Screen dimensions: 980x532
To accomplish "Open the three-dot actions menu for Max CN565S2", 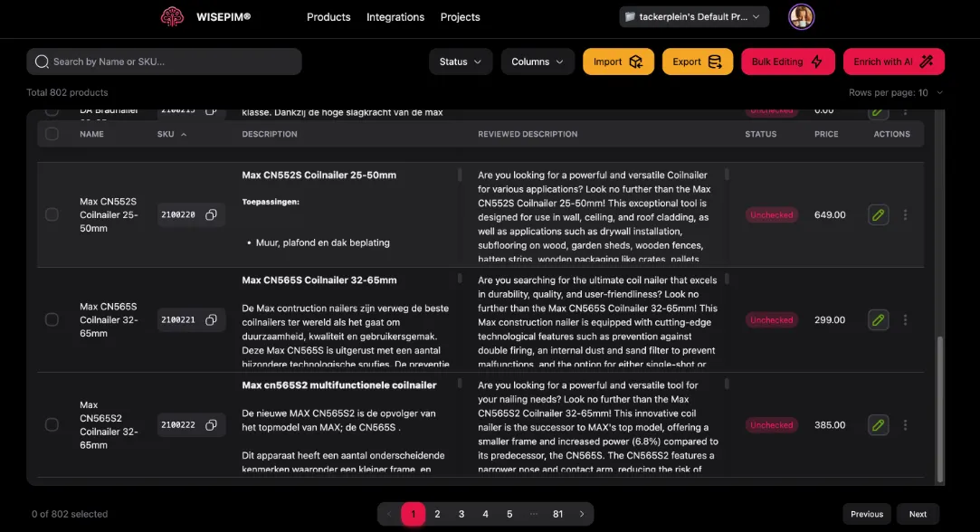I will coord(905,424).
